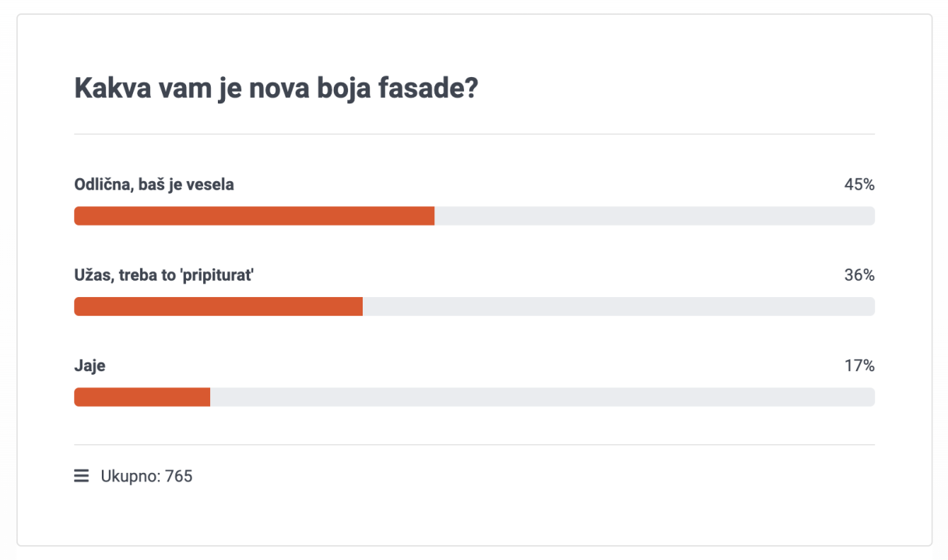The height and width of the screenshot is (560, 948).
Task: Click the three-lines icon at bottom left
Action: tap(81, 475)
